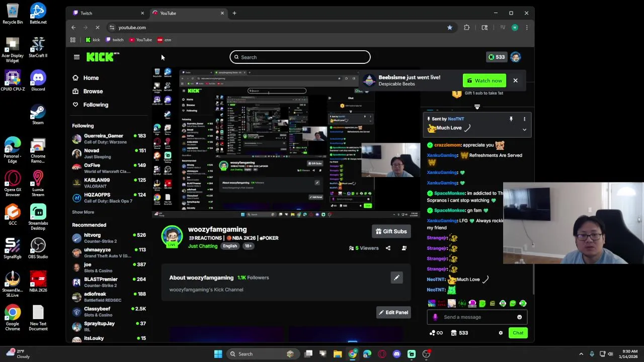Edit the About section pencil icon

point(396,278)
